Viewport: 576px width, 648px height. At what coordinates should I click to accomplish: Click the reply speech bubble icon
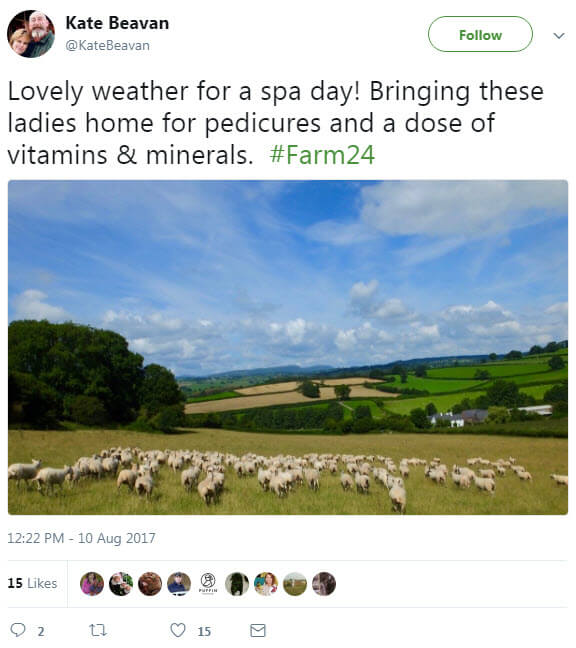18,630
